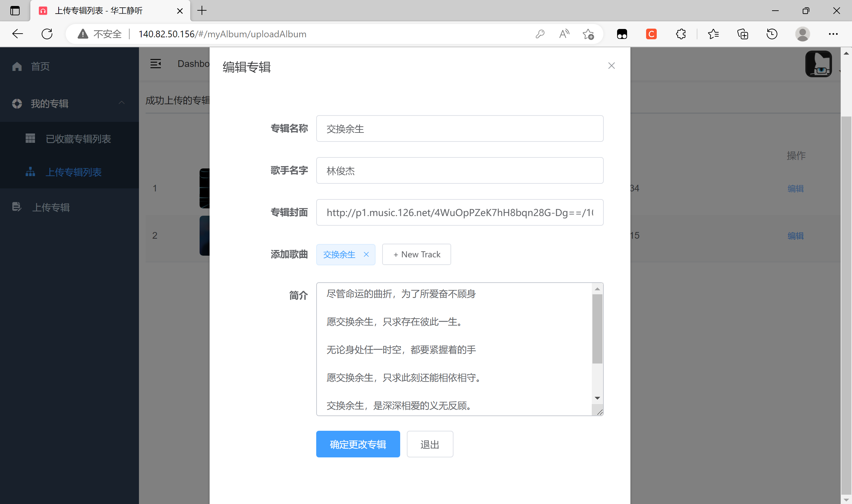Viewport: 852px width, 504px height.
Task: Close the 编辑专辑 dialog
Action: point(611,66)
